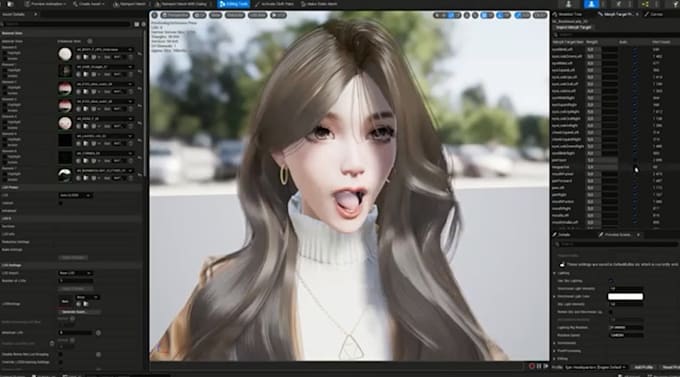Click the Asset Details search field
The height and width of the screenshot is (377, 680).
pos(66,24)
